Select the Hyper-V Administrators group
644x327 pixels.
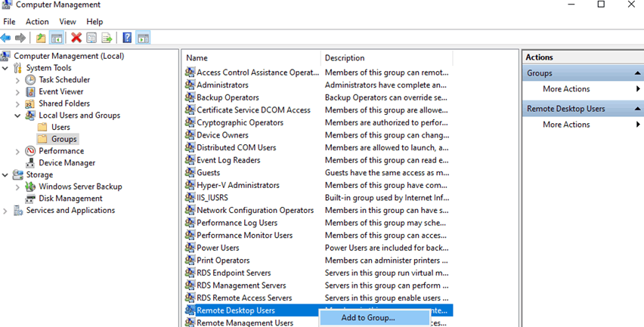[x=238, y=185]
